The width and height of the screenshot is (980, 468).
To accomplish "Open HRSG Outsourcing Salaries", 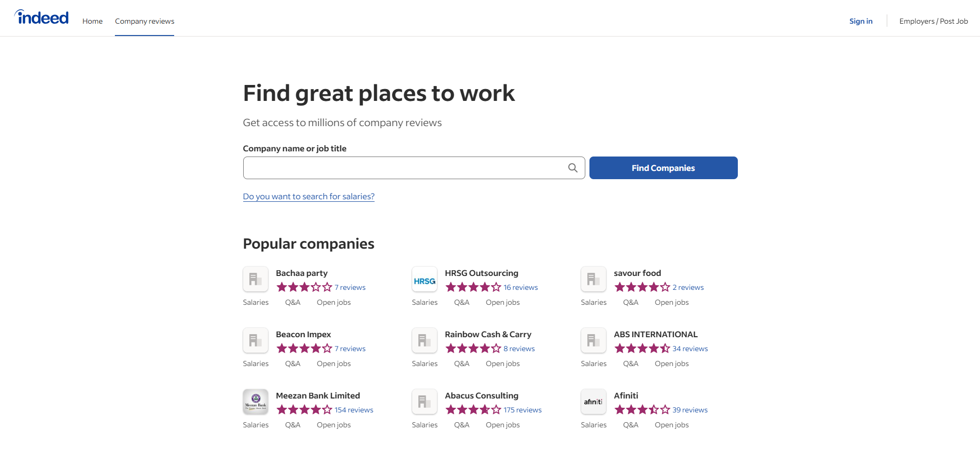I will (425, 302).
